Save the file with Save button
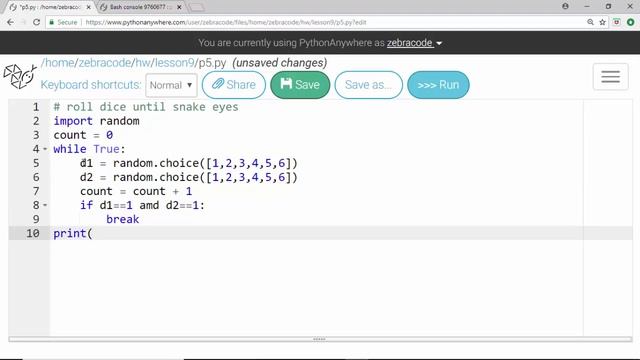 [x=300, y=85]
